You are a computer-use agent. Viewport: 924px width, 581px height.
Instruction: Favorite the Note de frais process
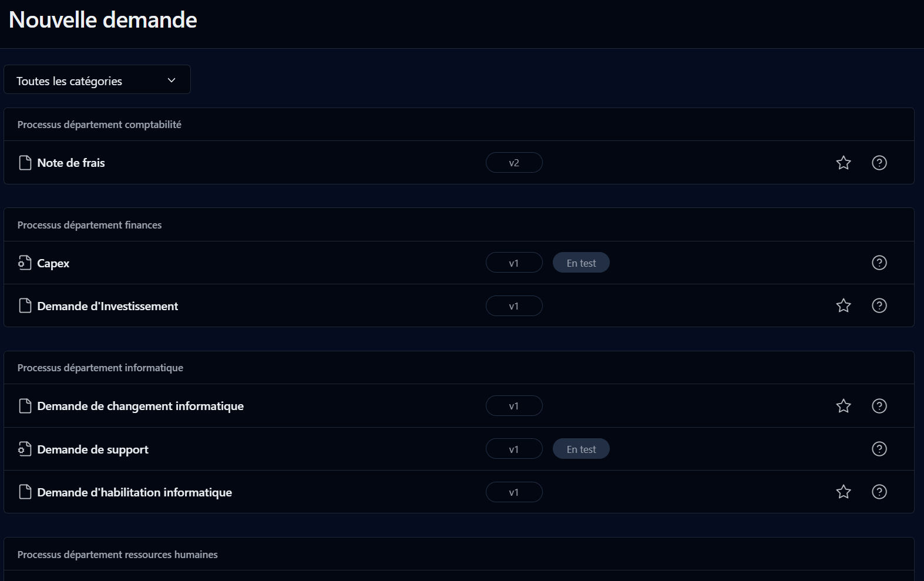[x=844, y=163]
